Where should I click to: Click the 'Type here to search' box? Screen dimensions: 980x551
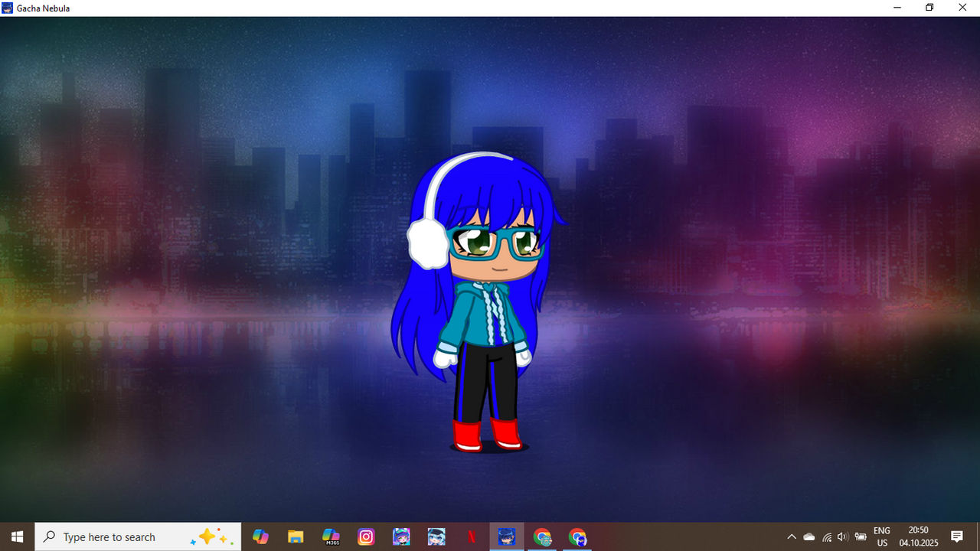pyautogui.click(x=138, y=536)
